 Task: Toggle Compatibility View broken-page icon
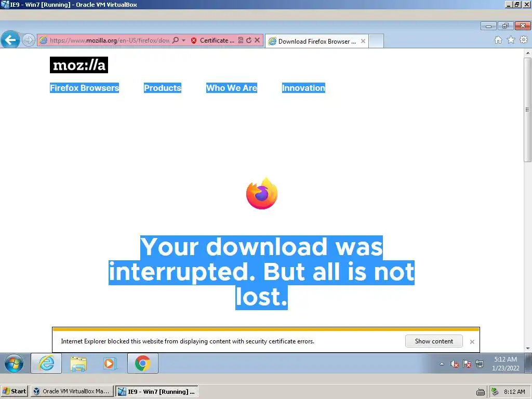point(241,40)
